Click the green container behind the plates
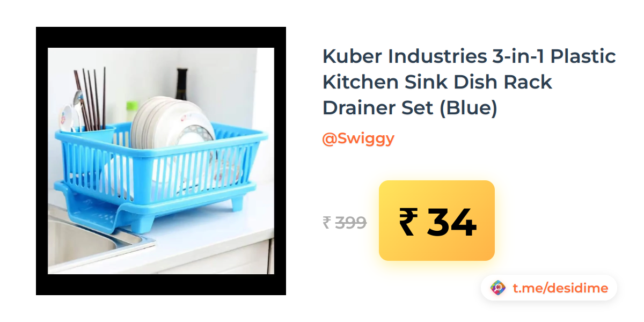644x322 pixels. (132, 110)
